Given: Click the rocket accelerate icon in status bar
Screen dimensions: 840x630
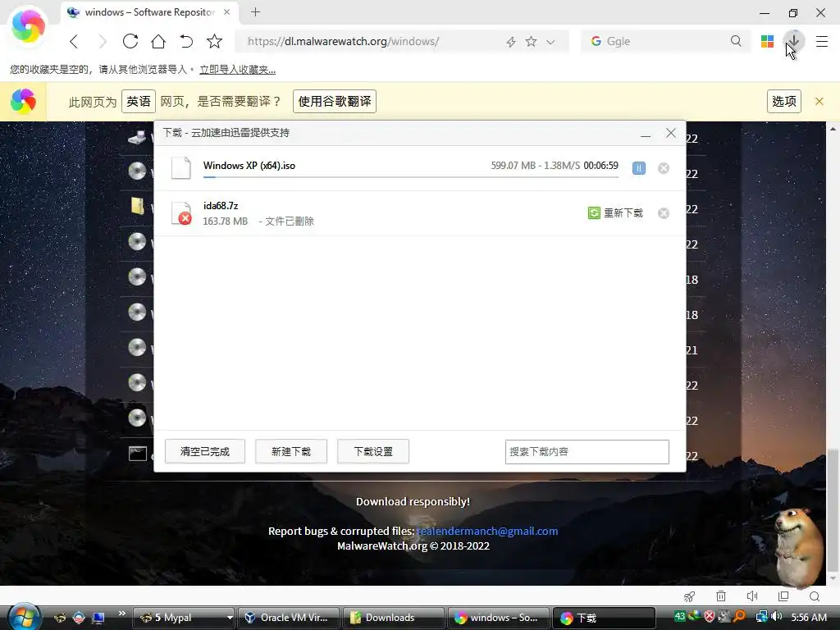Looking at the screenshot, I should tap(689, 596).
